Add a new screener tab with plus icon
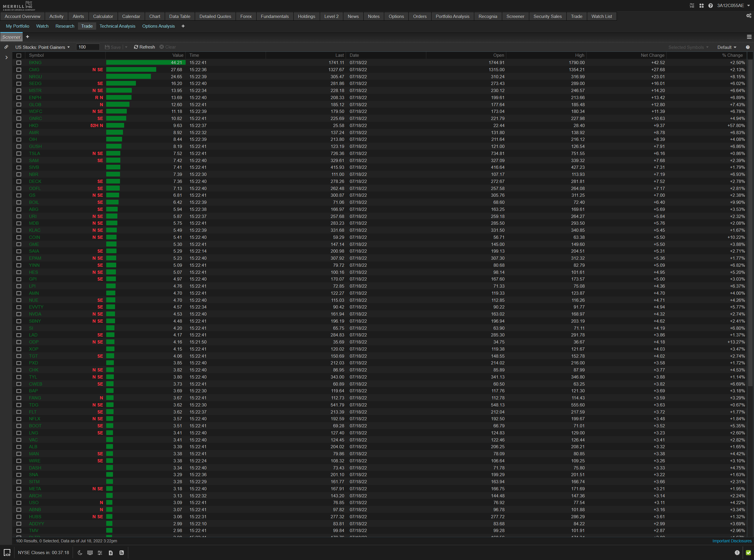754x560 pixels. pos(27,36)
